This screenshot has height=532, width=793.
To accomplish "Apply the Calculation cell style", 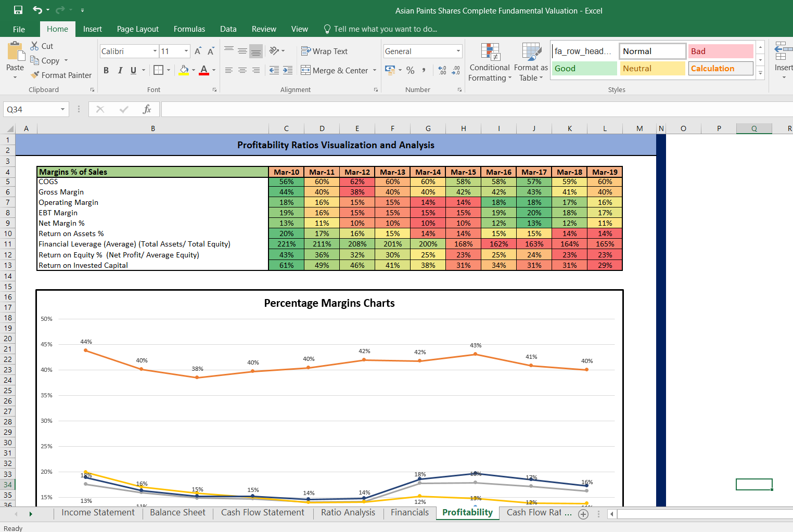I will (721, 69).
